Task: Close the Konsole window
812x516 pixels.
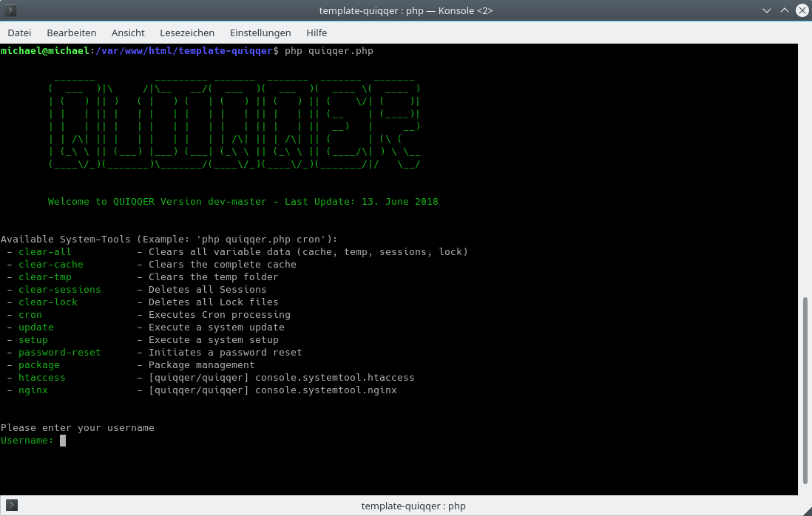Action: coord(801,10)
